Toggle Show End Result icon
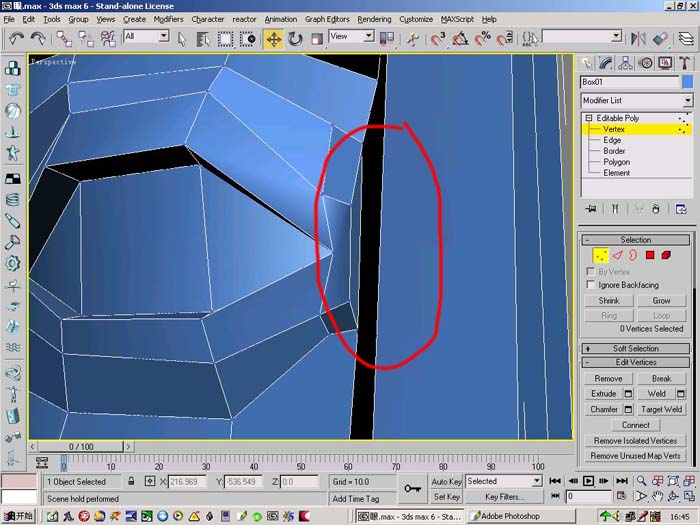The width and height of the screenshot is (700, 525). 615,208
